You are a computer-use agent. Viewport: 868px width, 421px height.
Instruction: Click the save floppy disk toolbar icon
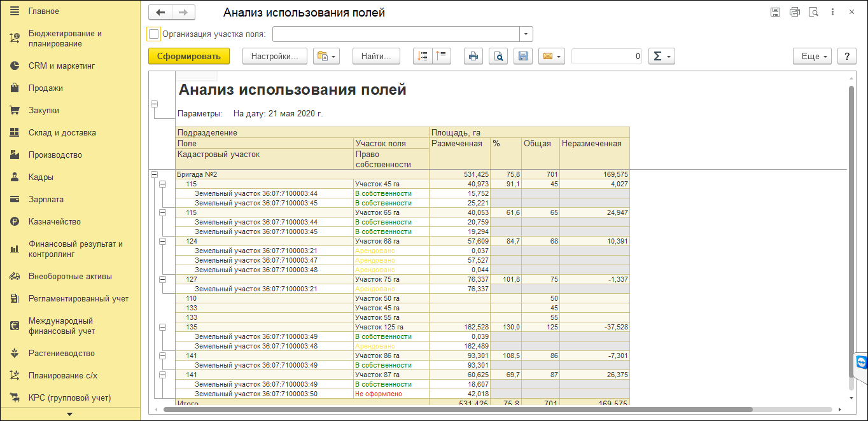coord(523,57)
